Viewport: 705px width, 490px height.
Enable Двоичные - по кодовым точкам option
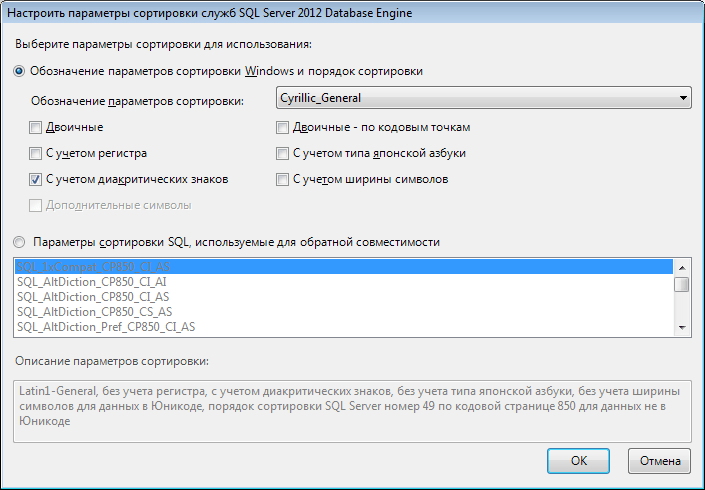(283, 128)
